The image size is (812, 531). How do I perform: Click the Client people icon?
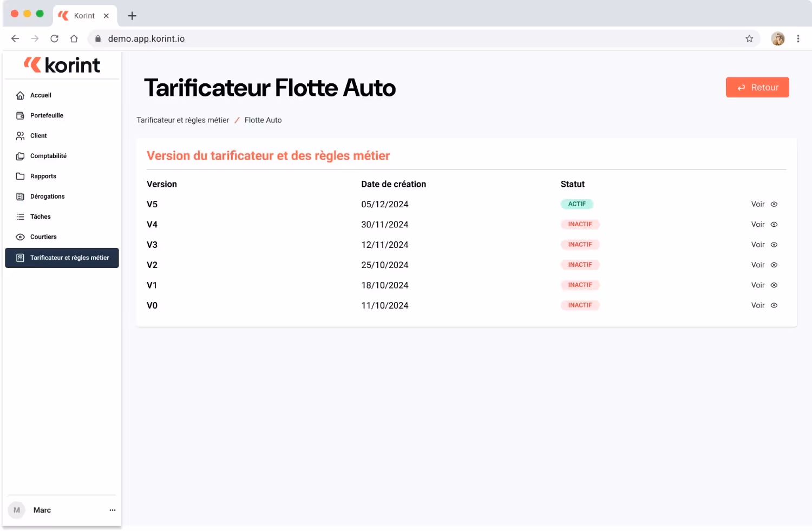click(19, 135)
